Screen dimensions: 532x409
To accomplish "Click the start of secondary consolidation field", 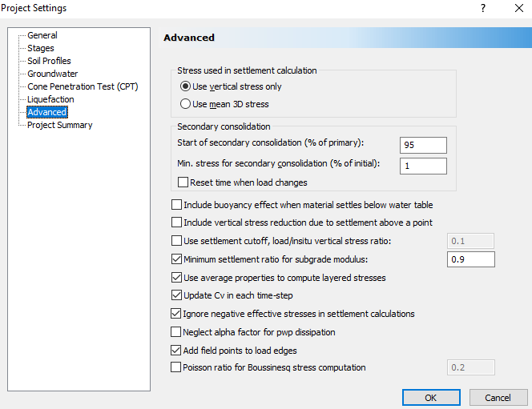I will pos(423,144).
